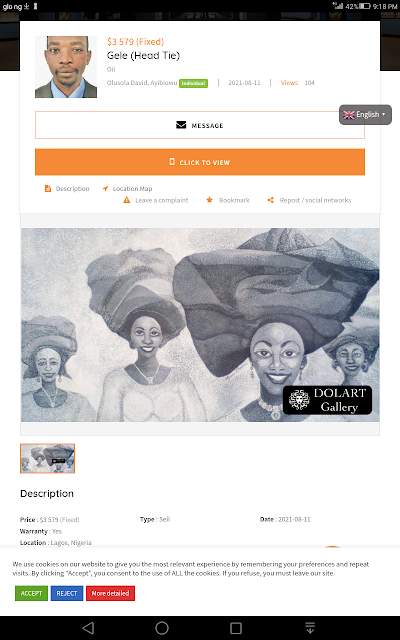Click the Location Map arrow icon
Screen dimensions: 400x640
point(105,189)
